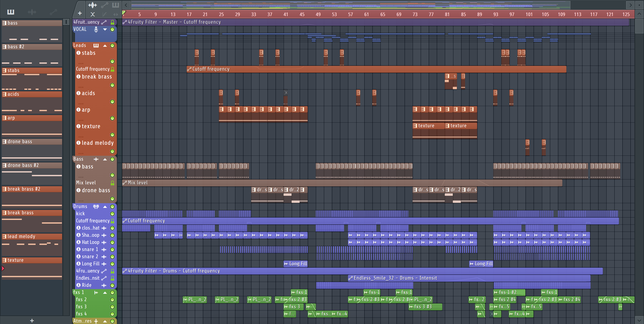Viewport: 644px width, 324px height.
Task: Click the stretch arrows icon
Action: [116, 14]
